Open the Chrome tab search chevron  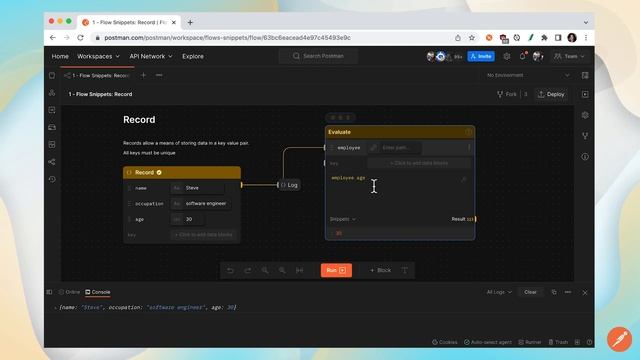tap(586, 22)
